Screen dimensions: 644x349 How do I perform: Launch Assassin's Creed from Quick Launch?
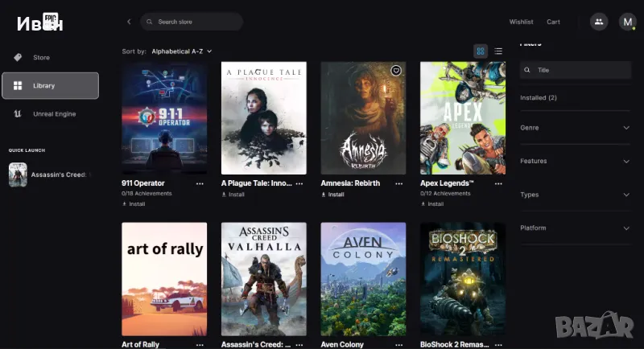pos(50,174)
